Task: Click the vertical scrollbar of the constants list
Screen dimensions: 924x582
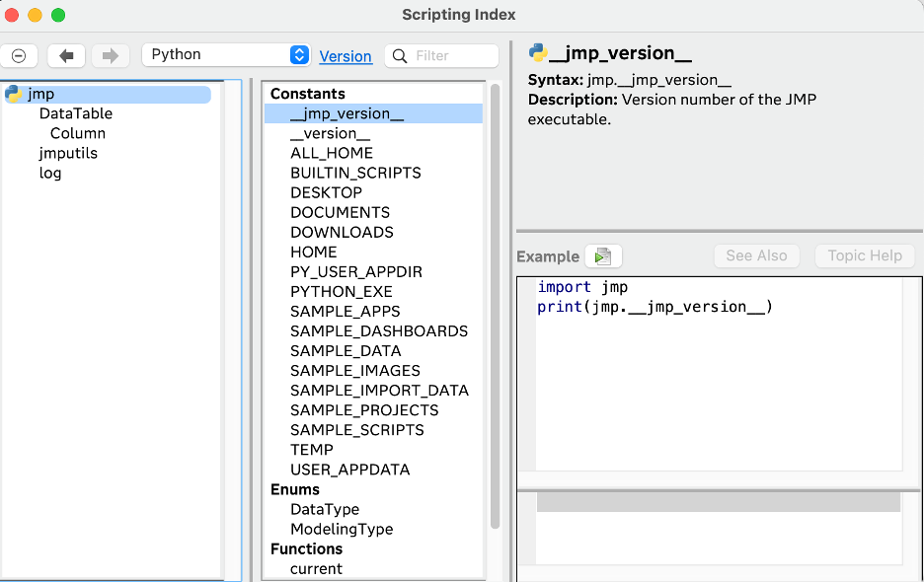Action: [495, 306]
